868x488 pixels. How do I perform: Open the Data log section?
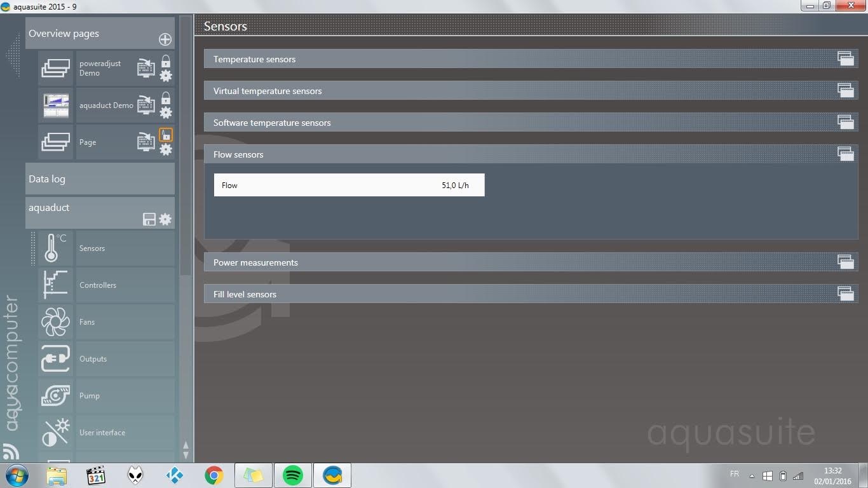100,179
